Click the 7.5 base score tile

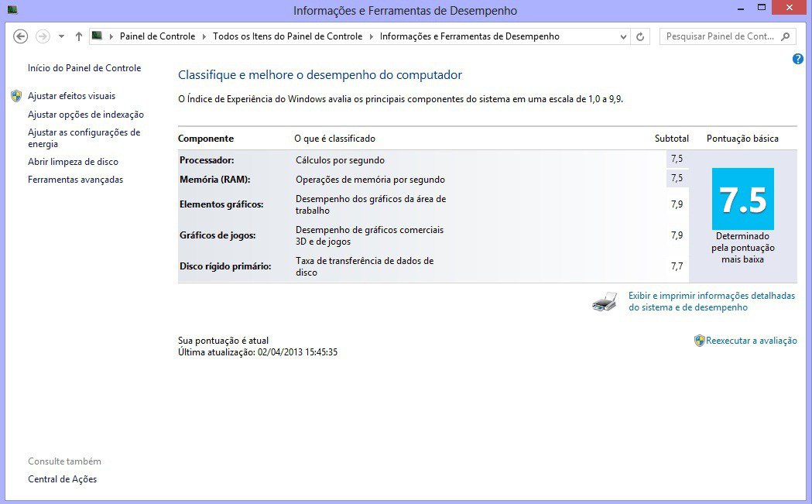pos(742,199)
